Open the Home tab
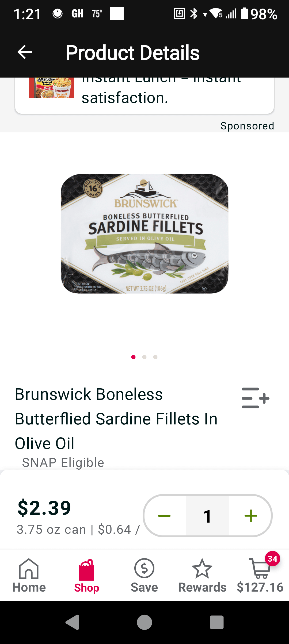Viewport: 289px width, 644px height. pos(29,576)
